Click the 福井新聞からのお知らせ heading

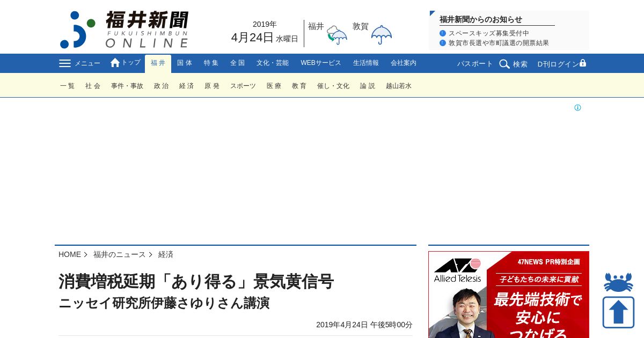coord(481,19)
